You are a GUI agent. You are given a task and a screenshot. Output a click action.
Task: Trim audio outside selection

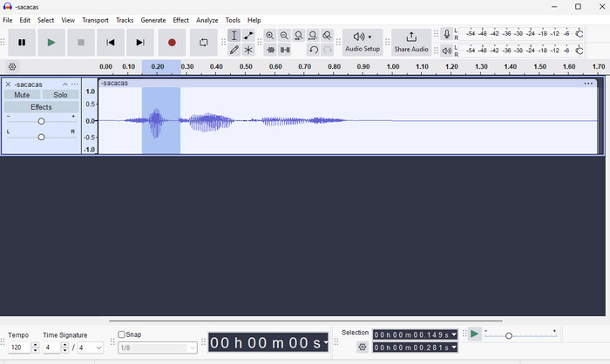(271, 50)
